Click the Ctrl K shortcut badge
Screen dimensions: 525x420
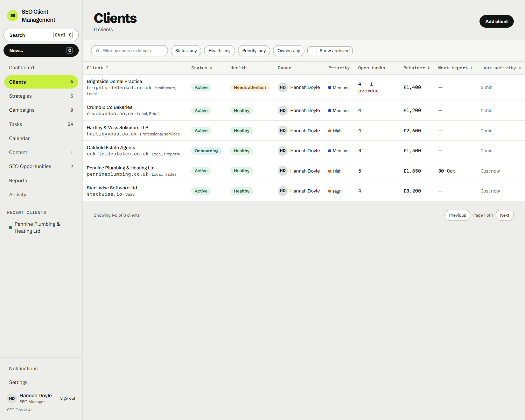[63, 35]
